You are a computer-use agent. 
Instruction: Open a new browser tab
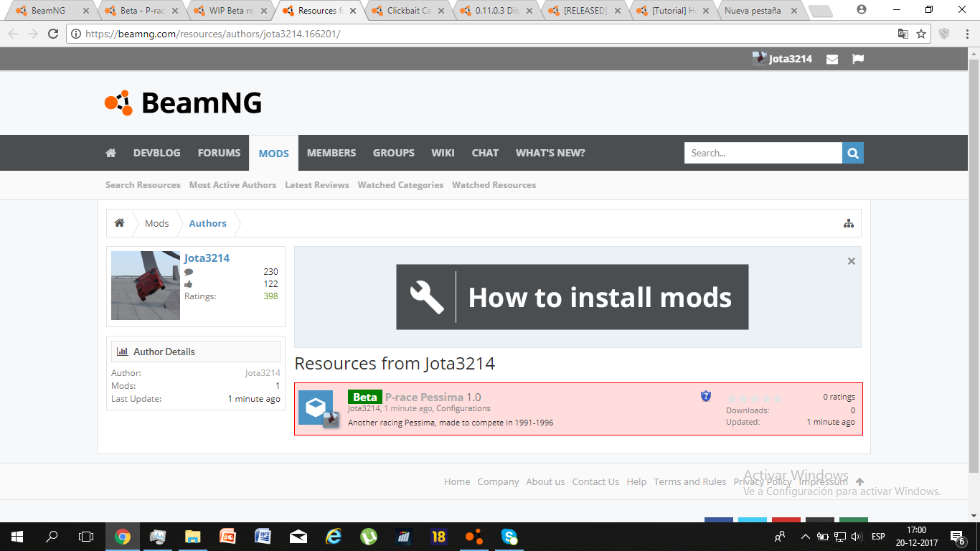click(x=820, y=11)
